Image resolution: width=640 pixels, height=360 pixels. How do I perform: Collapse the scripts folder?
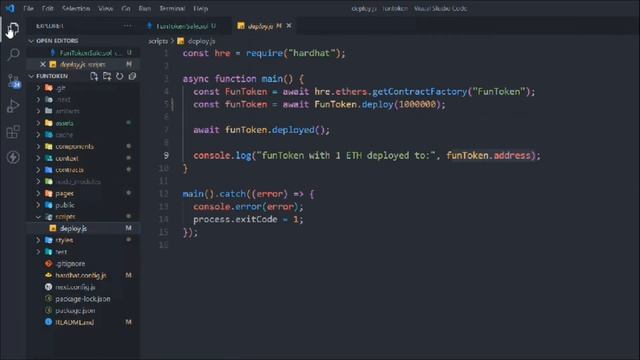(84, 217)
